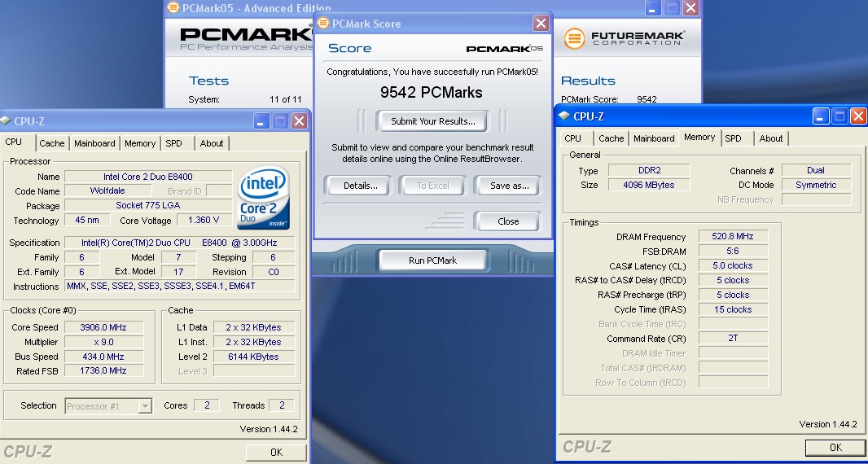Click the Specification field E8400 @ 3.00GHz
The height and width of the screenshot is (464, 868).
coord(180,243)
